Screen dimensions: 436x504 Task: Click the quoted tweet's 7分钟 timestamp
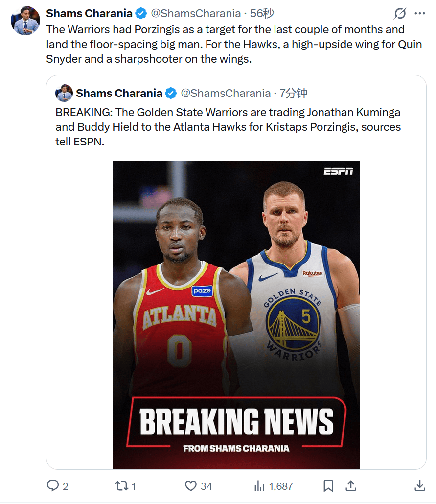[294, 93]
